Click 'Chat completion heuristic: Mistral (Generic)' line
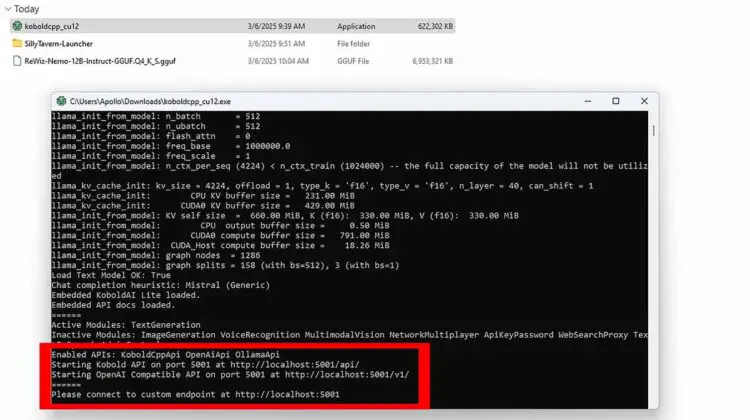Viewport: 750px width, 420px height. 161,285
